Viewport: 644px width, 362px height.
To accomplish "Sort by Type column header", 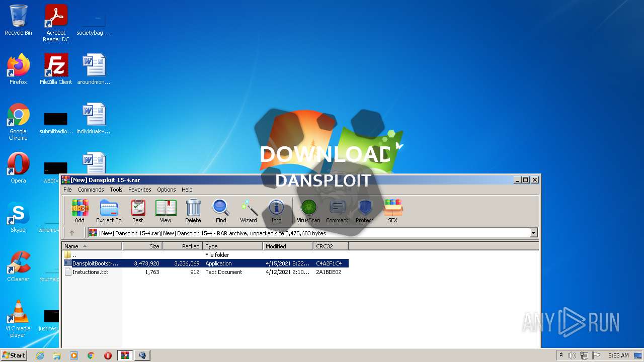I will (x=232, y=246).
